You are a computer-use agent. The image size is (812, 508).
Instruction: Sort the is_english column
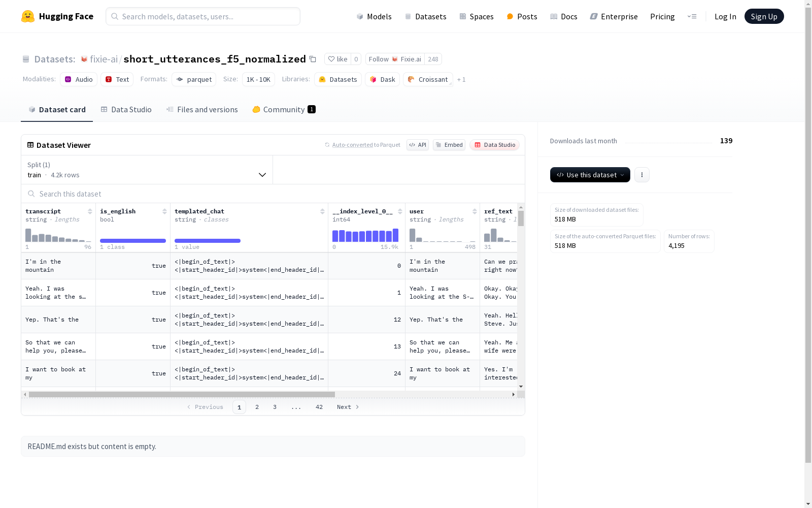pos(164,211)
